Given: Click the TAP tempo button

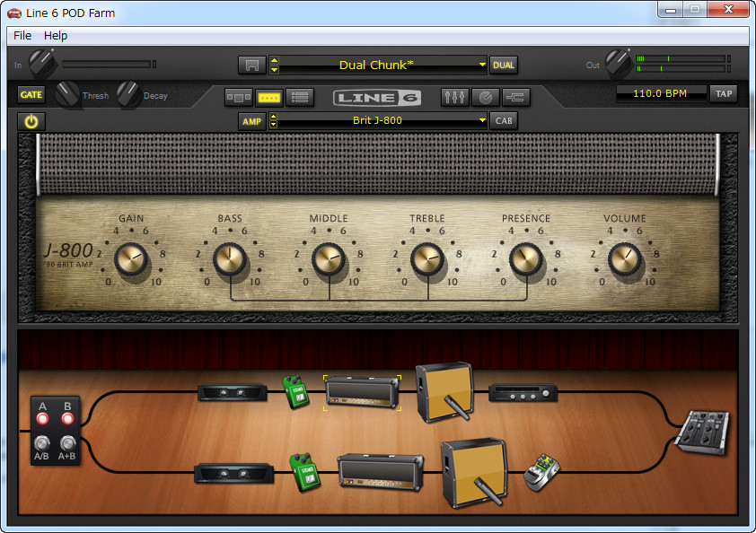Looking at the screenshot, I should coord(723,93).
